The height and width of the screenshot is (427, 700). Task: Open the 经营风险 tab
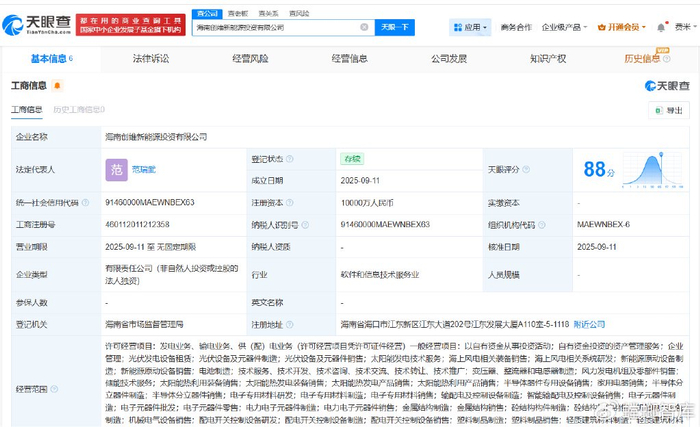[250, 59]
